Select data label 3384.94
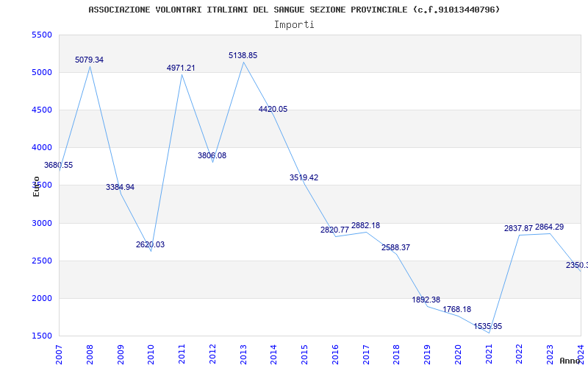 120,187
